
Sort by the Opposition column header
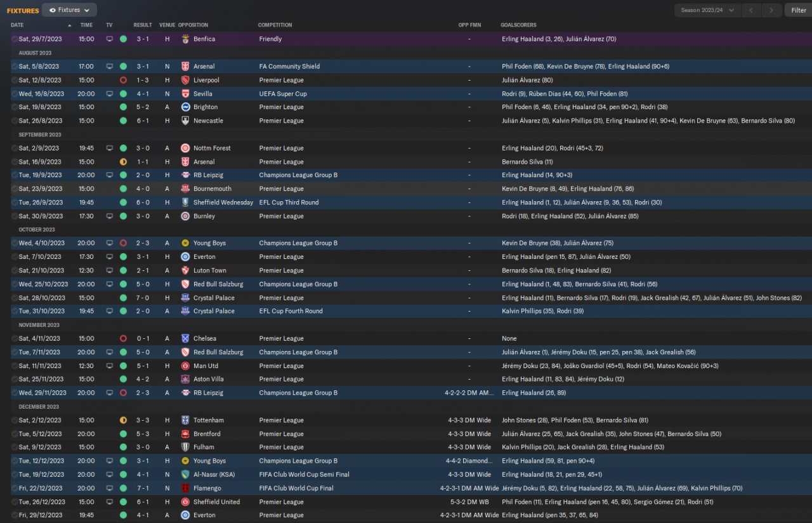(x=193, y=25)
